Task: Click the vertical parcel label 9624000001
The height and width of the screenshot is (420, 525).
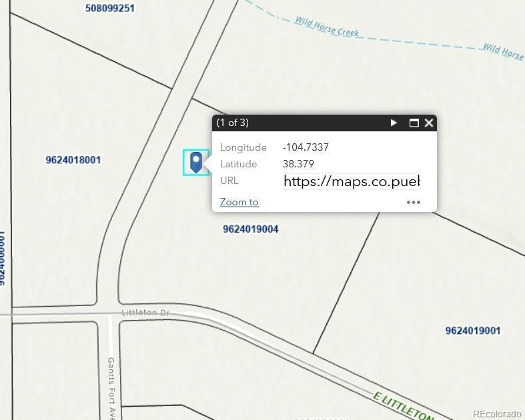Action: (x=2, y=258)
